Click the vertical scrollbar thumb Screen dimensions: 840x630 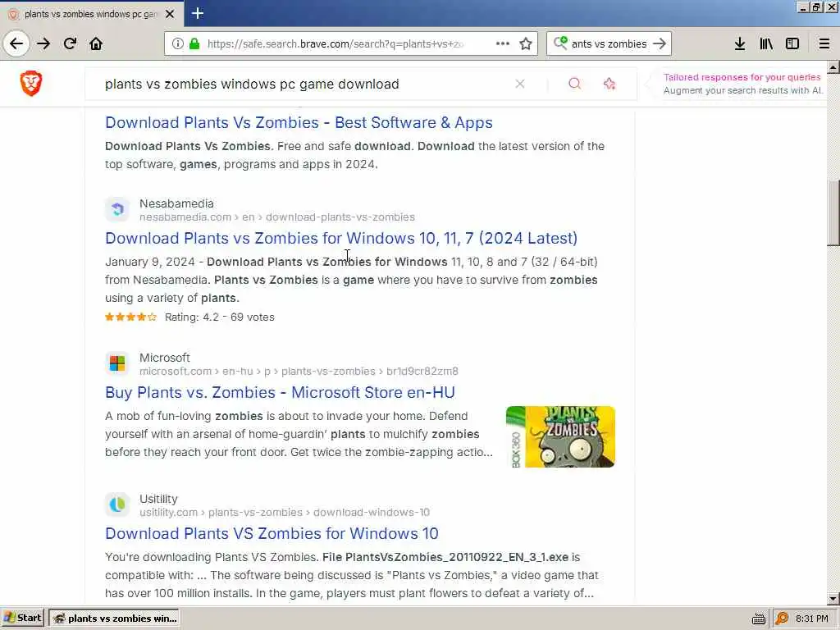(x=833, y=213)
